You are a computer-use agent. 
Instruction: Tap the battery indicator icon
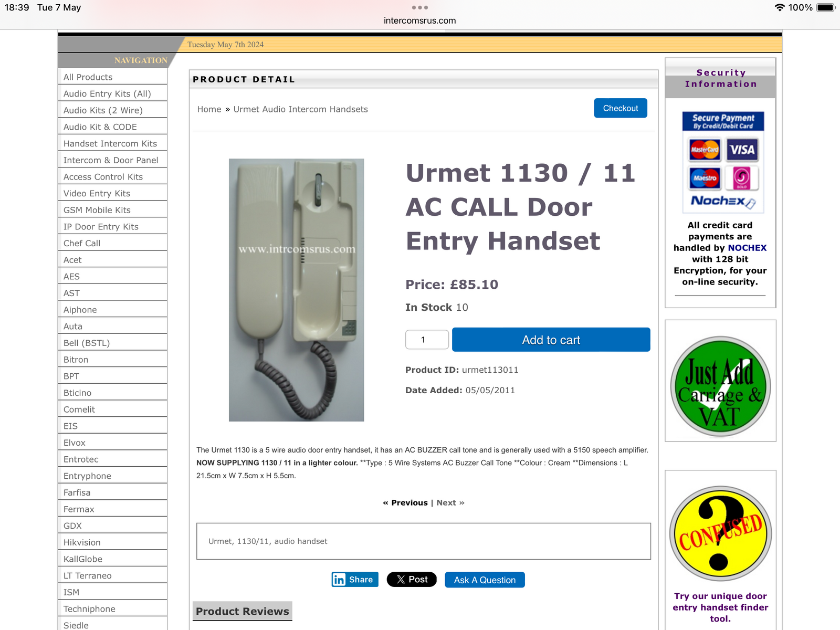[825, 7]
